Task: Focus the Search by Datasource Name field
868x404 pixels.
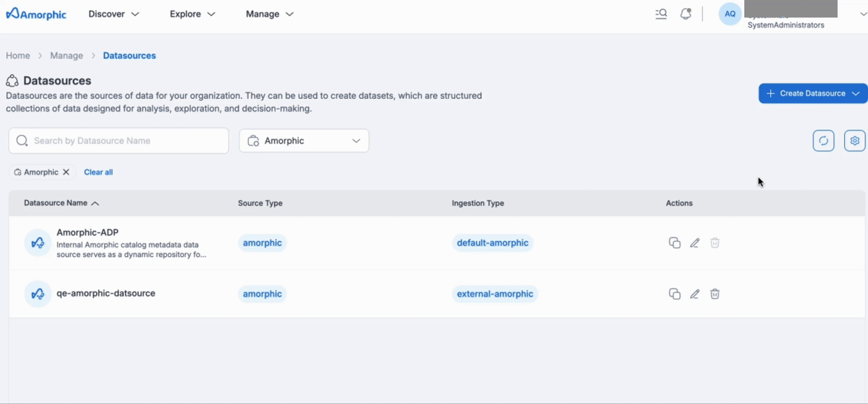Action: click(119, 141)
